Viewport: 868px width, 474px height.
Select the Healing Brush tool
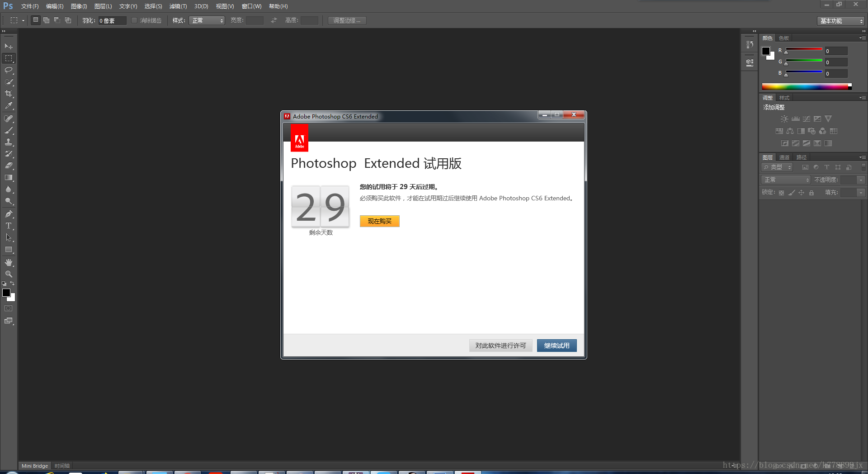pyautogui.click(x=9, y=118)
